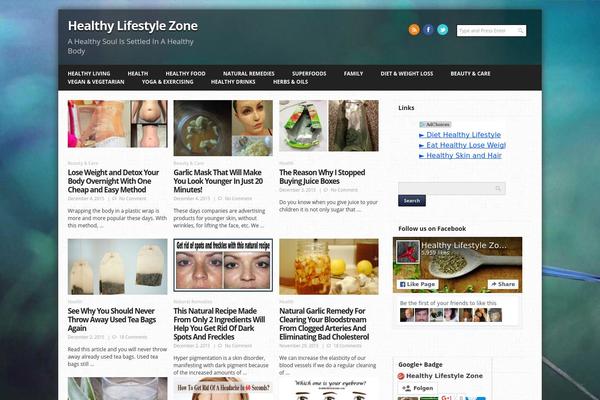The width and height of the screenshot is (600, 400).
Task: Open 'This Natural Recipe Made From Only 2 Ingredients'
Action: 219,324
